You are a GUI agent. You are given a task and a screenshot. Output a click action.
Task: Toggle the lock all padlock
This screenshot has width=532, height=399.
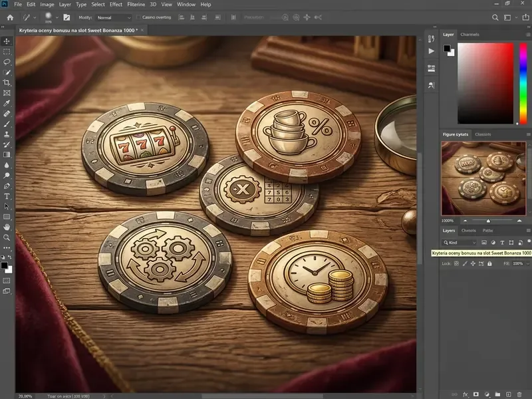click(489, 263)
